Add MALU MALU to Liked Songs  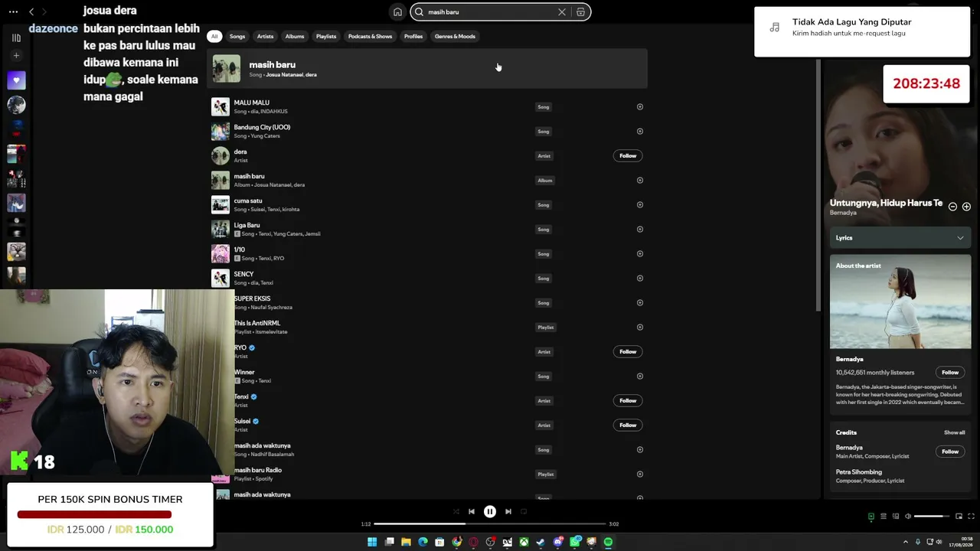(x=640, y=107)
